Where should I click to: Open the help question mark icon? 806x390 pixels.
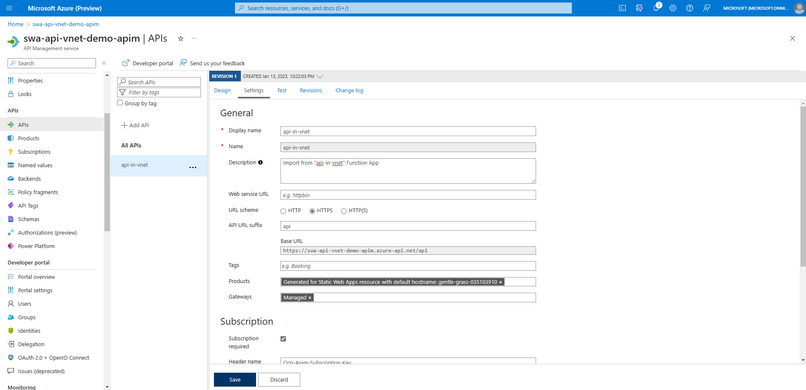(690, 8)
